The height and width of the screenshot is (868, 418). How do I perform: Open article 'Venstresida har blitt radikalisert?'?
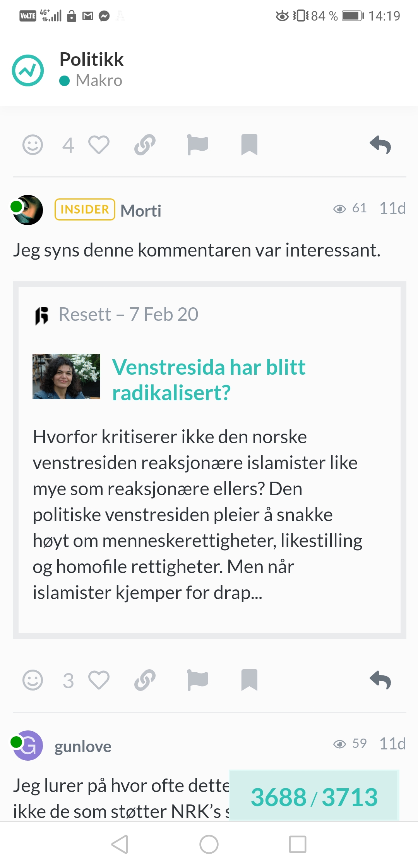209,380
